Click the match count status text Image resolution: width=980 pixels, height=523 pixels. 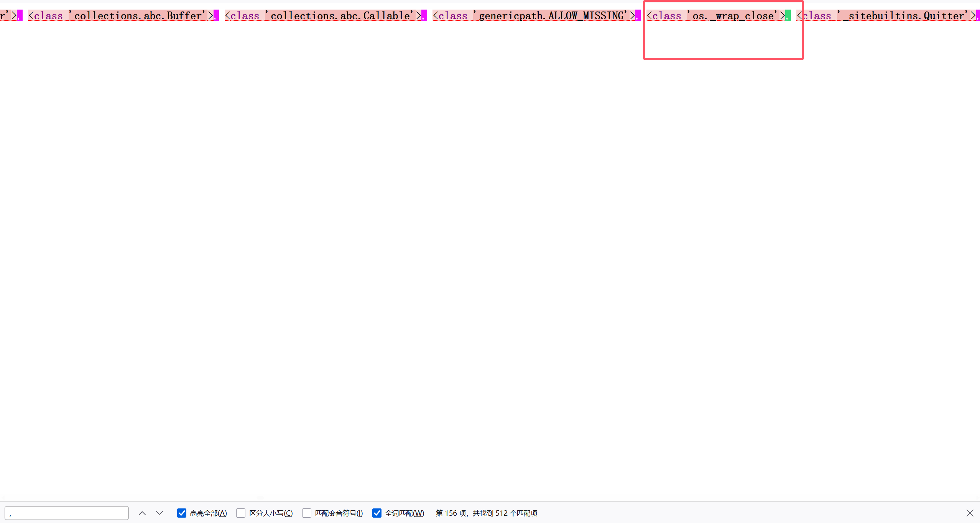pos(486,513)
